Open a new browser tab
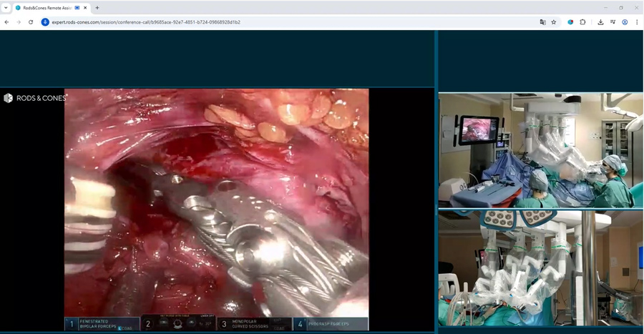 tap(97, 7)
